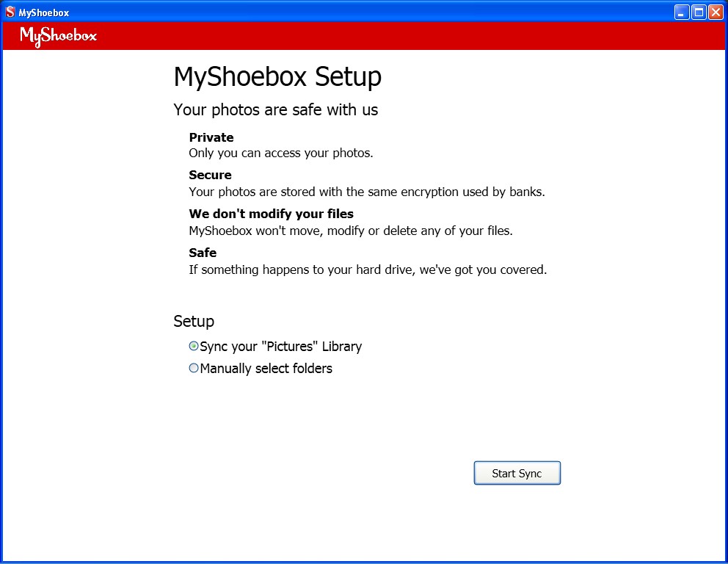
Task: Click the MyShoebox logo in red banner
Action: (58, 36)
